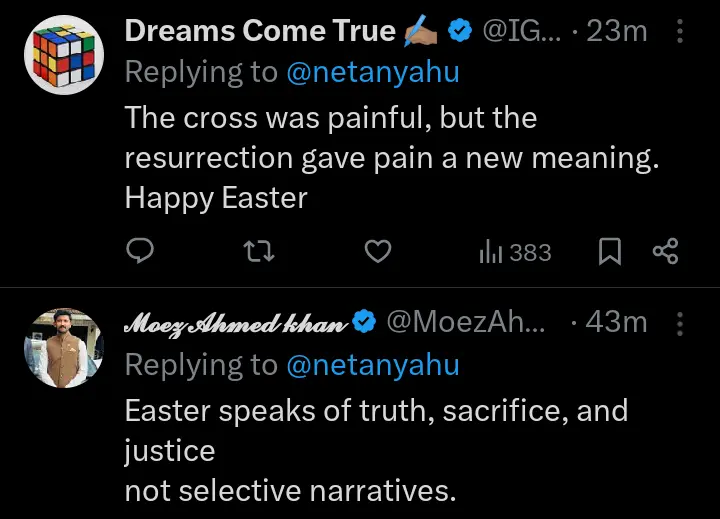The image size is (720, 519).
Task: View analytics showing 383 views
Action: point(515,252)
